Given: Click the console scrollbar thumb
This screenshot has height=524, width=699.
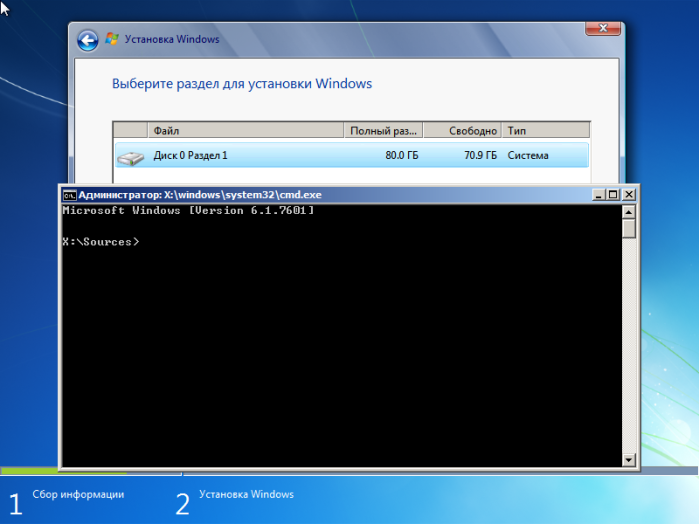Looking at the screenshot, I should coord(629,229).
